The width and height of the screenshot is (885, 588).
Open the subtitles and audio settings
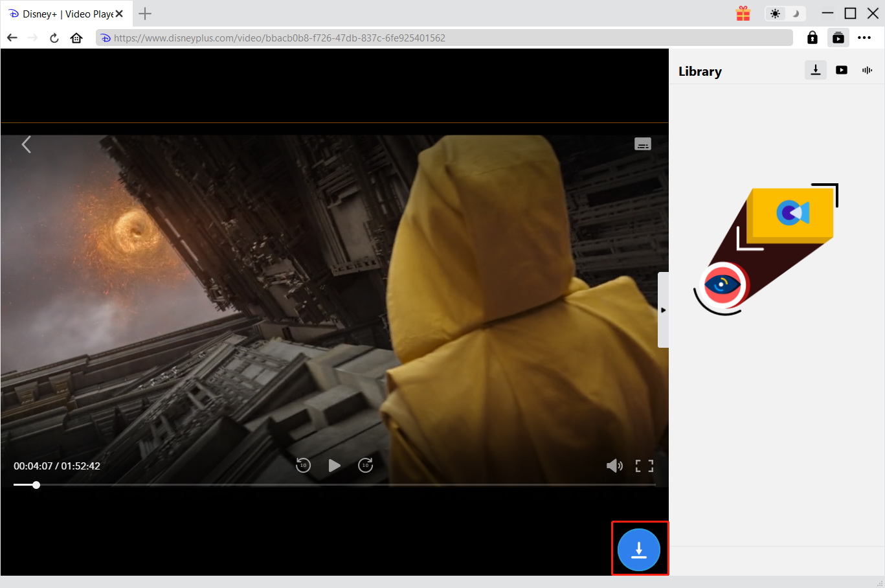(642, 144)
